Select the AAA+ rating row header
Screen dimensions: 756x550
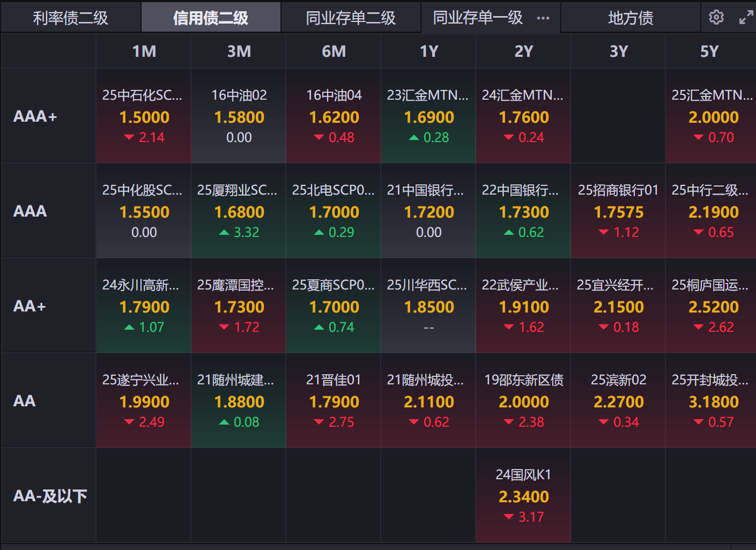coord(35,116)
